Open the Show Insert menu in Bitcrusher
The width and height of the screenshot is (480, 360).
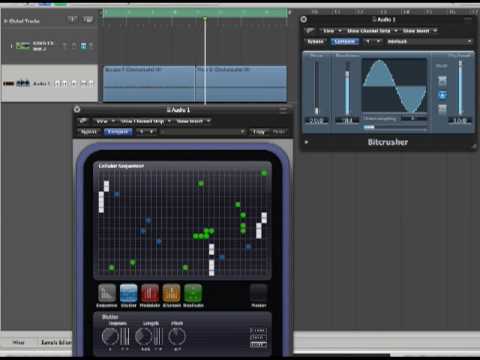pyautogui.click(x=419, y=31)
